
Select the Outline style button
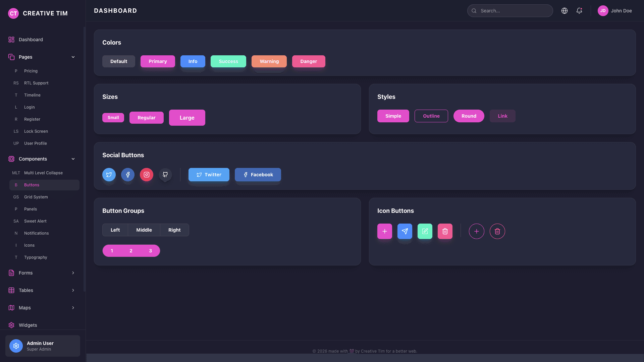pyautogui.click(x=431, y=116)
